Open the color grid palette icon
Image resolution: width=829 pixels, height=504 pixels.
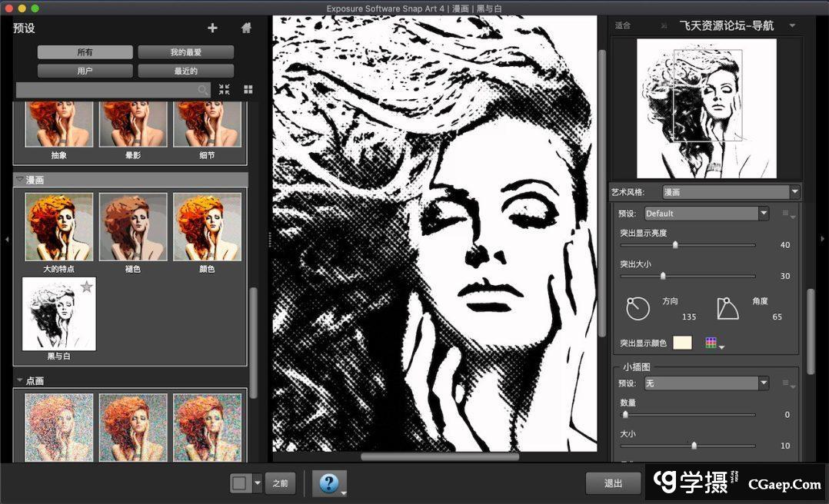tap(711, 343)
